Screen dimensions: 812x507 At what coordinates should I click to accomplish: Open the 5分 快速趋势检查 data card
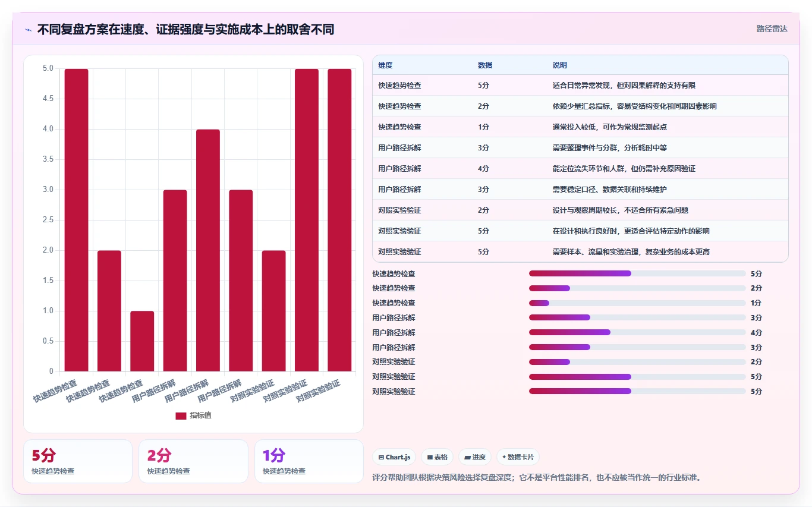click(x=78, y=461)
